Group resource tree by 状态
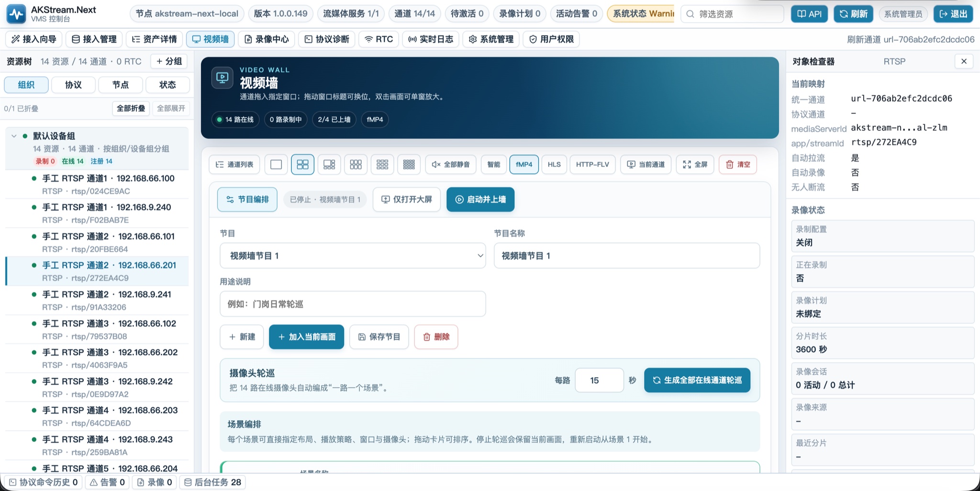The image size is (980, 491). [167, 85]
